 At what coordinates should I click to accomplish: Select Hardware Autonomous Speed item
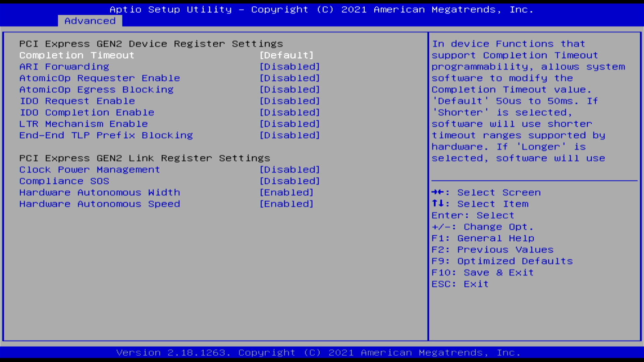point(100,204)
